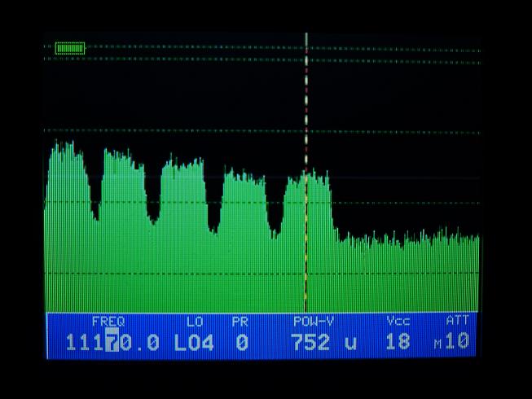Image resolution: width=532 pixels, height=399 pixels.
Task: Click the ATT label
Action: tap(457, 322)
